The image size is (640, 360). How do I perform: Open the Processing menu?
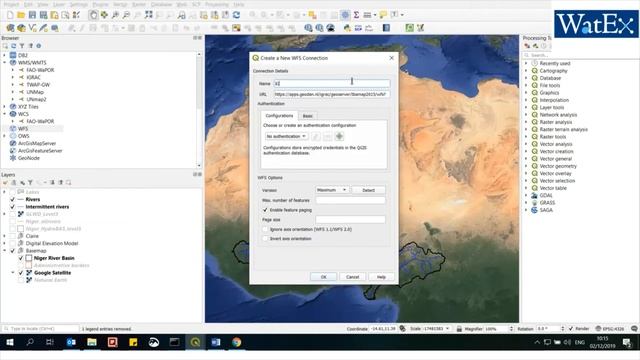(217, 4)
